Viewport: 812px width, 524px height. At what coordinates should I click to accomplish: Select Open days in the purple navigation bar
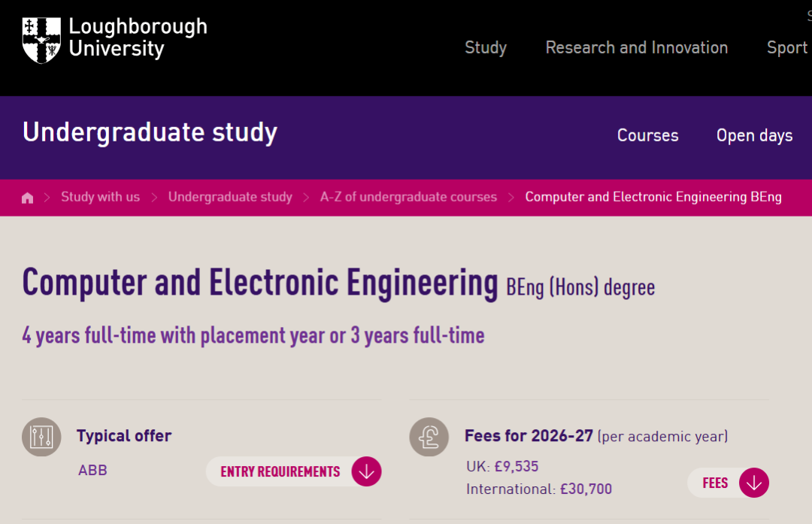click(x=754, y=135)
